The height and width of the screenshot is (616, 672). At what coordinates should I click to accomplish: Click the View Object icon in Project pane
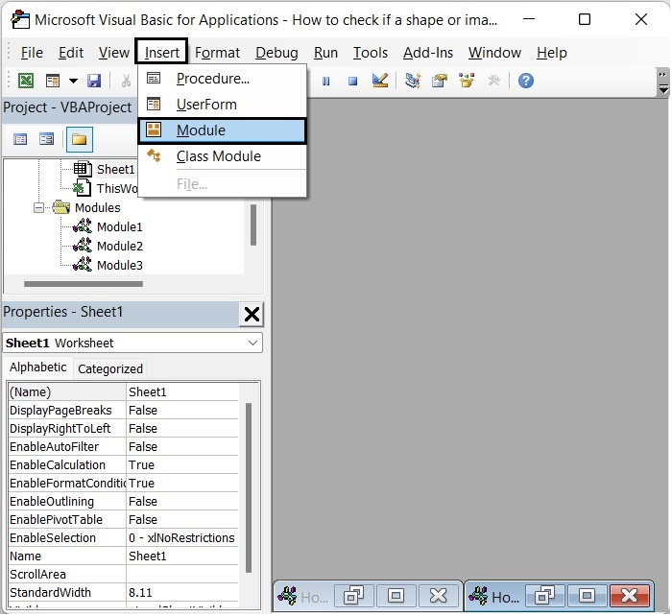pos(46,139)
